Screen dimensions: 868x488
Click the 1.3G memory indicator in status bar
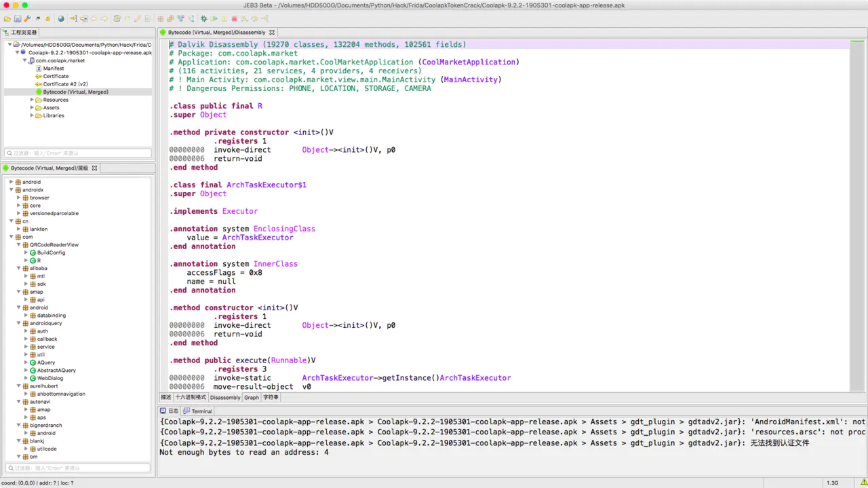(x=832, y=483)
